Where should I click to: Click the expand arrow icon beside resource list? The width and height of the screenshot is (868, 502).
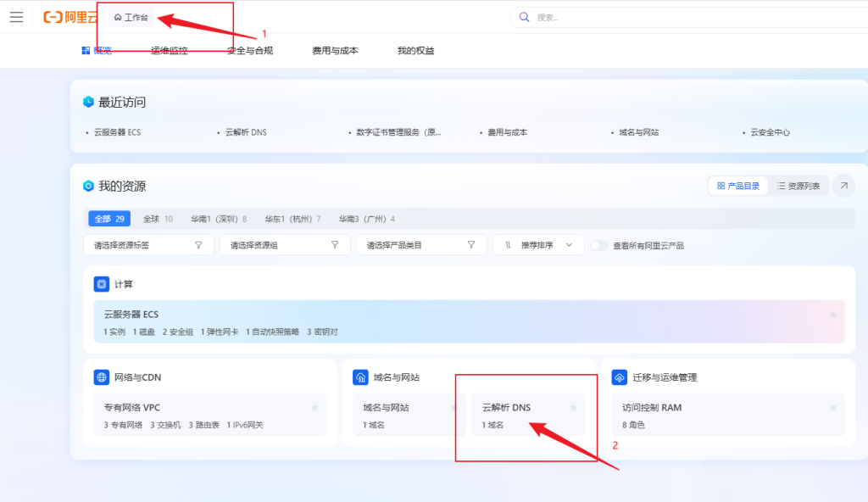(x=843, y=186)
